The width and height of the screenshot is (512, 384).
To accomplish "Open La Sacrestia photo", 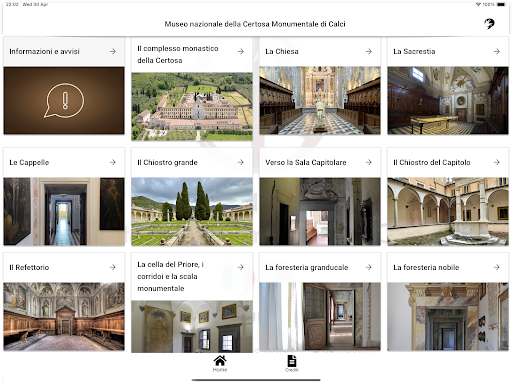I will tap(448, 100).
